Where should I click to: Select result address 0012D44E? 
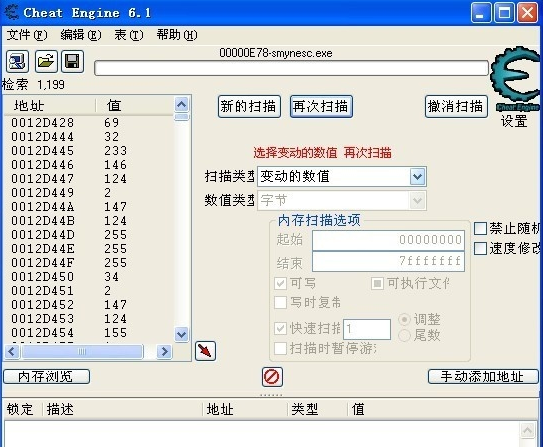(42, 249)
